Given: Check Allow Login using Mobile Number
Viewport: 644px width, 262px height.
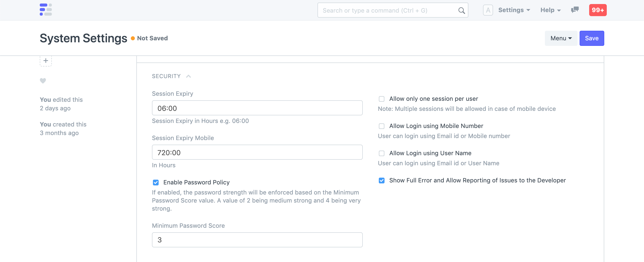Looking at the screenshot, I should coord(382,126).
